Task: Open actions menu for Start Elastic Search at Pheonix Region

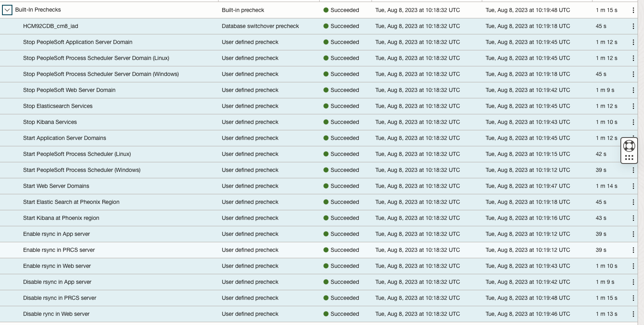Action: tap(633, 202)
